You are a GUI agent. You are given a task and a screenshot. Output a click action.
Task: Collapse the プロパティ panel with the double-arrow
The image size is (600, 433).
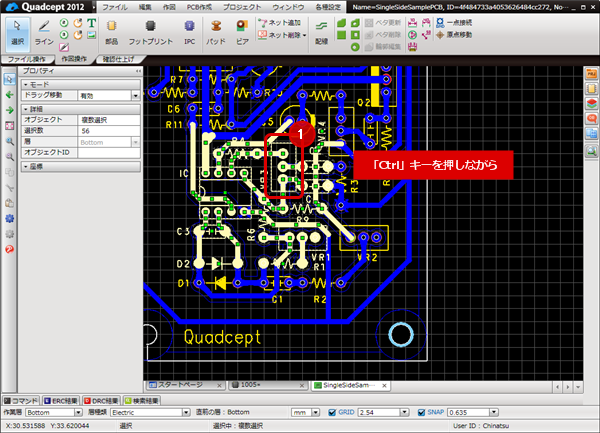tap(138, 71)
